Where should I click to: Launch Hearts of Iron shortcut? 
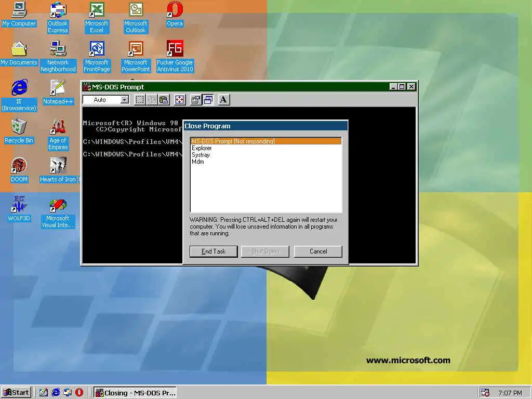click(58, 170)
